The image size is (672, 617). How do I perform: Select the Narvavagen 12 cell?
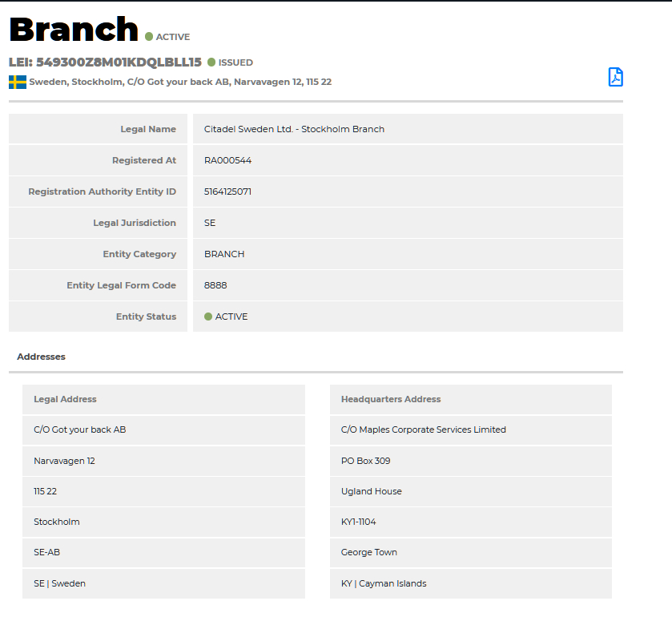pos(163,461)
